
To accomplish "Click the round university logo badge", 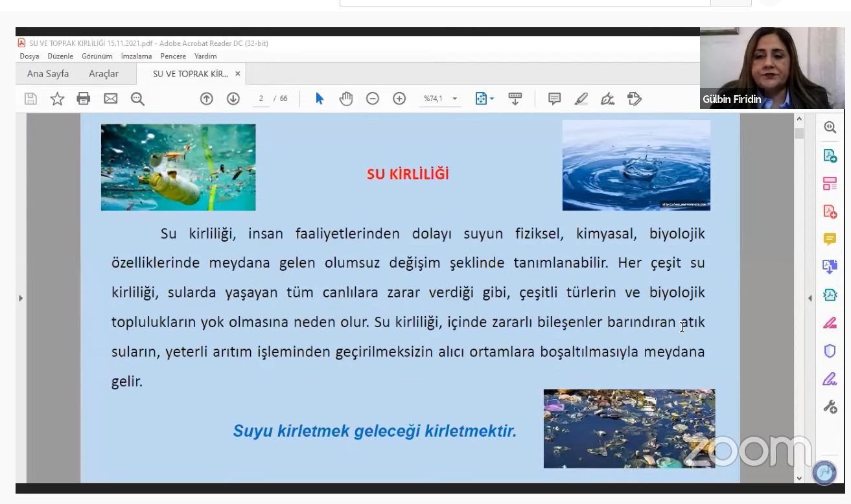I will 824,472.
